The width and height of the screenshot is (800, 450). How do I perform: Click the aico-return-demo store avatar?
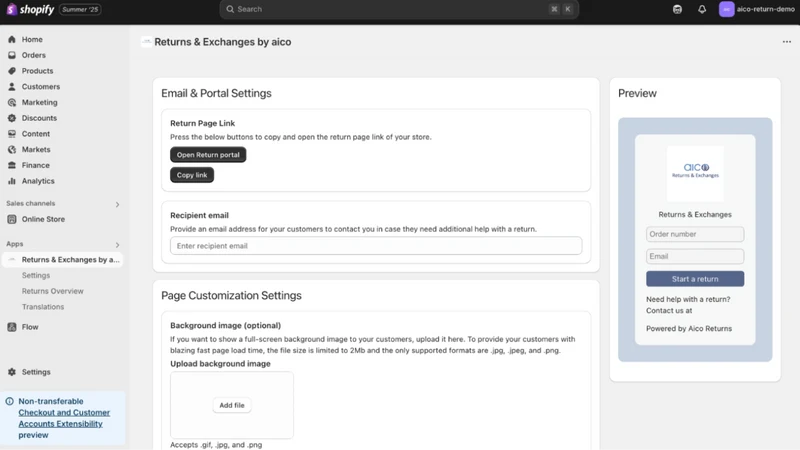[x=727, y=9]
